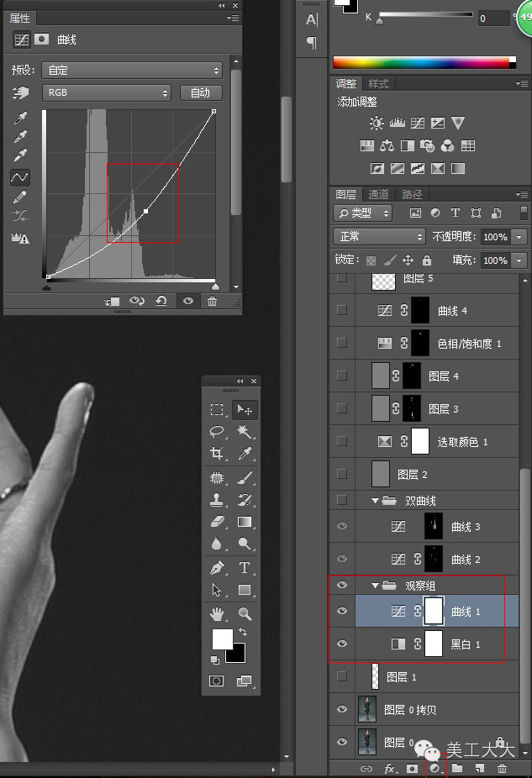Select the Healing Brush tool
532x778 pixels.
click(216, 478)
